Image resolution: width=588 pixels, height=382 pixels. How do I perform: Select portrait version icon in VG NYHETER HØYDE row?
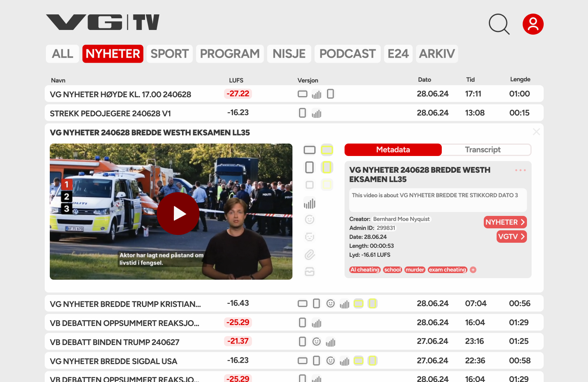(331, 94)
